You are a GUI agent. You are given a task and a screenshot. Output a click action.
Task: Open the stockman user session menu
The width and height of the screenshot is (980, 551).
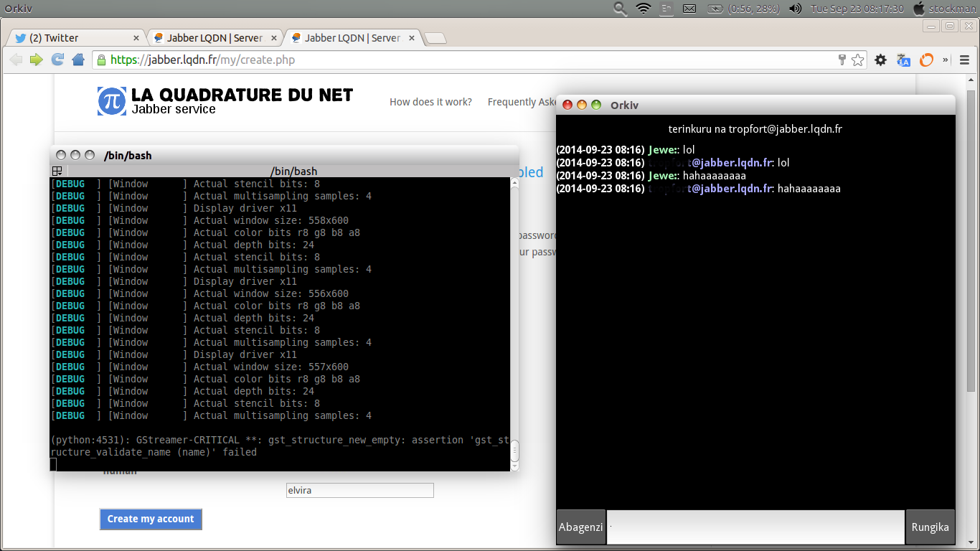tap(944, 9)
